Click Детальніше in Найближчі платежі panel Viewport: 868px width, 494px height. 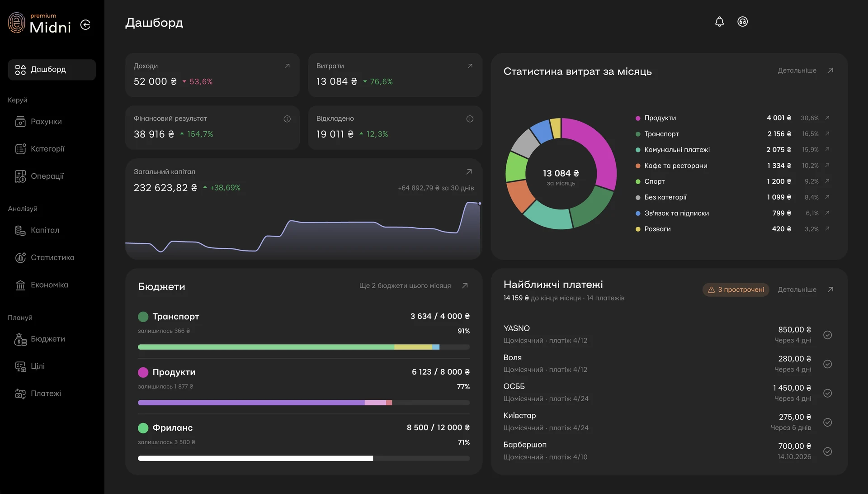tap(797, 290)
